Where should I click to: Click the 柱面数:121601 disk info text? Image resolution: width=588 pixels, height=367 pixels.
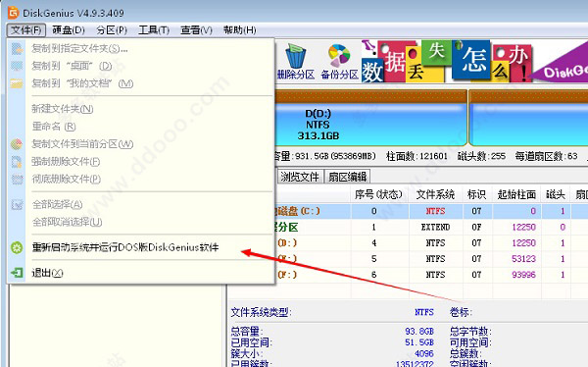417,156
